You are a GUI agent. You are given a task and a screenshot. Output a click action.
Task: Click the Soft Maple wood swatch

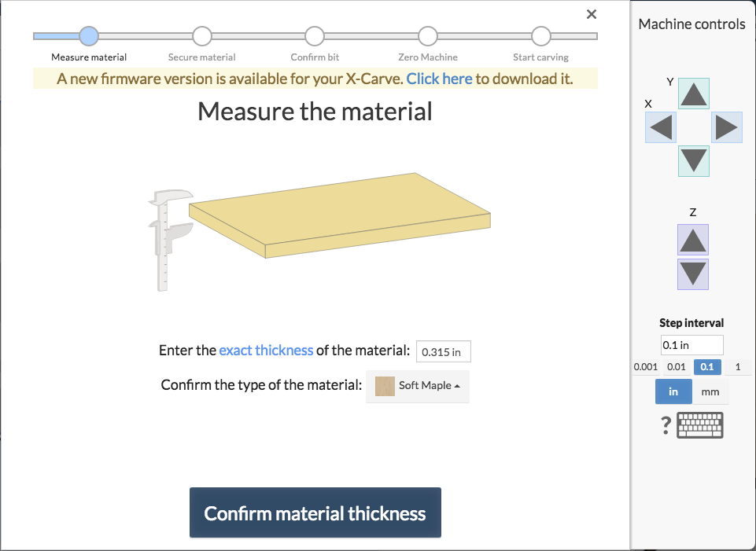[x=385, y=386]
